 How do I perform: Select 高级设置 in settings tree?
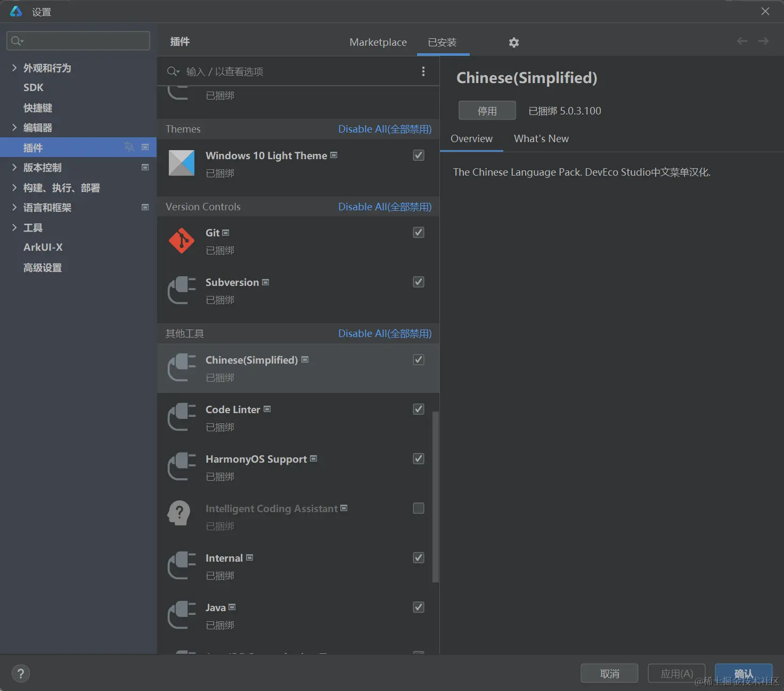43,267
